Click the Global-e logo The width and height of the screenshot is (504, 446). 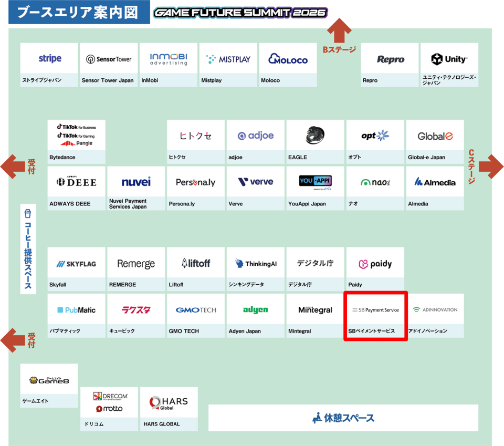point(435,137)
